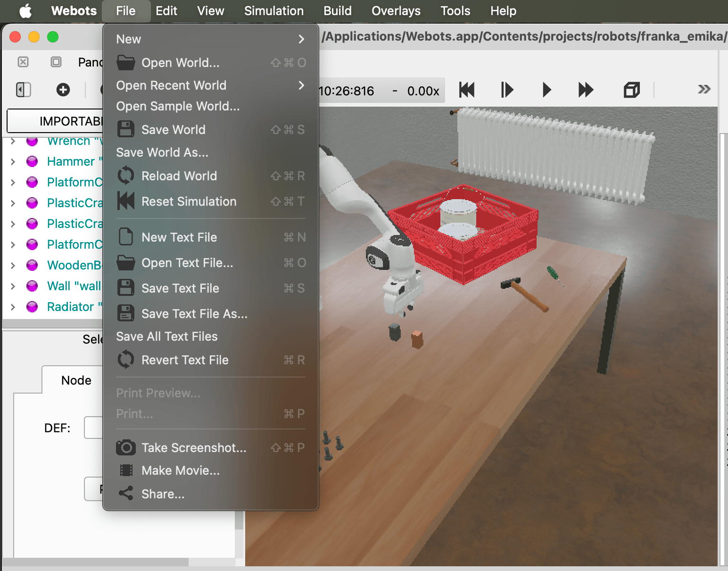Choose Save World from File menu
The image size is (728, 571).
coord(174,129)
